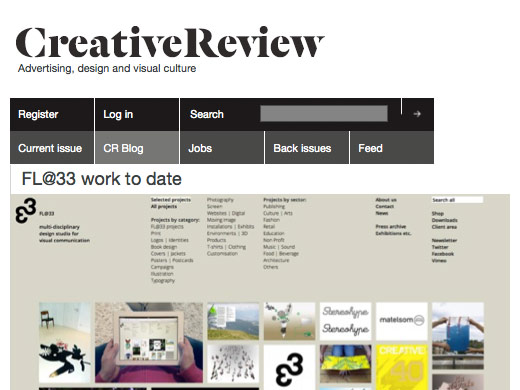Open the 'Facebook' link
The width and height of the screenshot is (520, 390).
click(x=443, y=254)
